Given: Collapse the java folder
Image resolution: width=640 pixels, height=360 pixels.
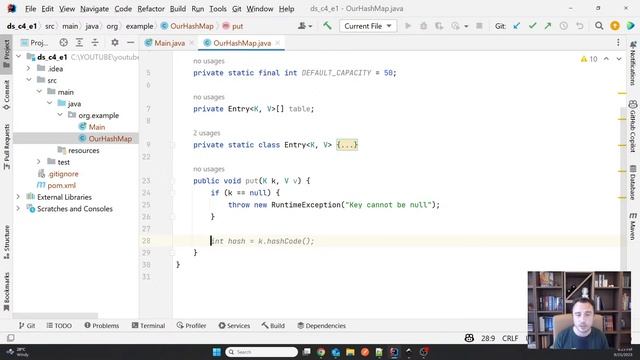Looking at the screenshot, I should click(x=50, y=103).
